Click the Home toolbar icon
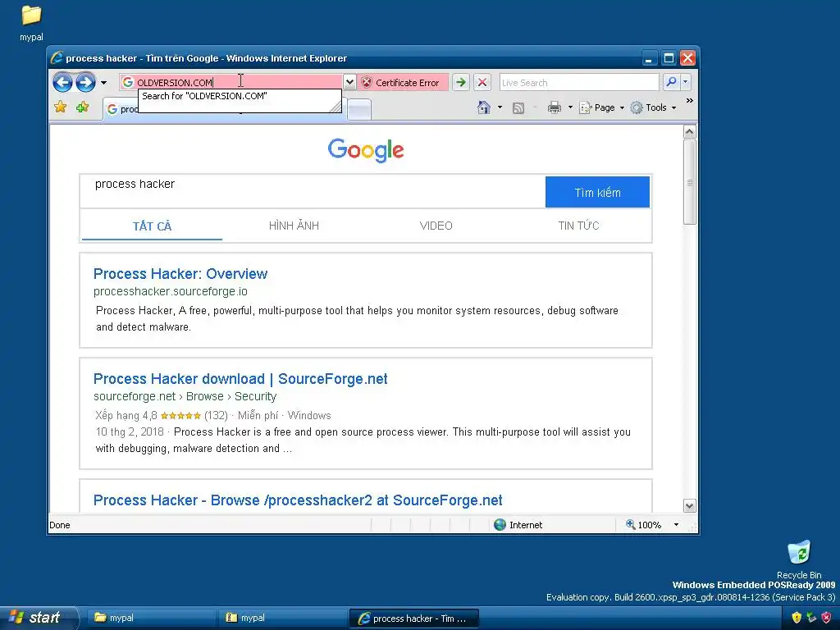The width and height of the screenshot is (840, 630). point(484,107)
